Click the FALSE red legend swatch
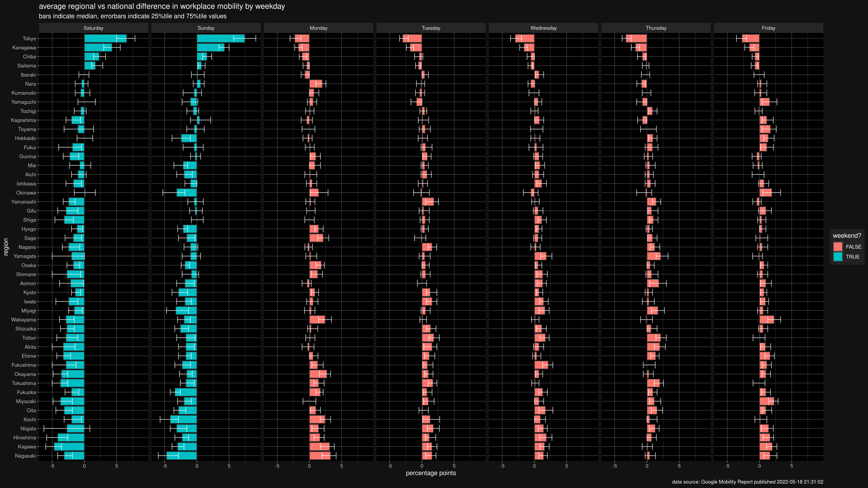The height and width of the screenshot is (488, 868). [838, 247]
